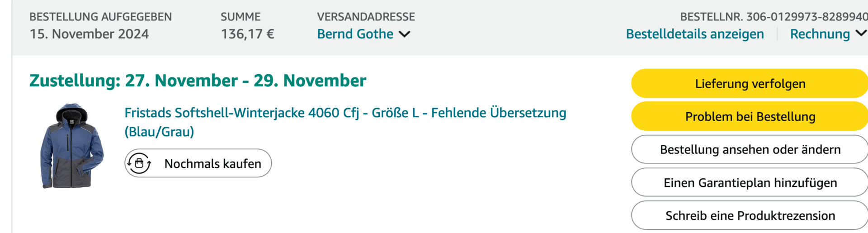Open the Fristads jacket product thumbnail
The image size is (868, 233).
72,146
